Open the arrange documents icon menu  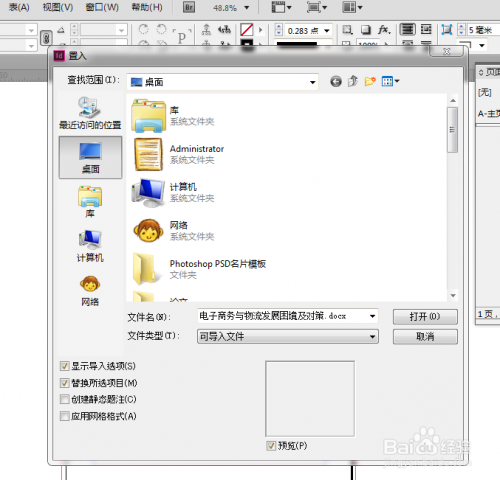point(352,7)
